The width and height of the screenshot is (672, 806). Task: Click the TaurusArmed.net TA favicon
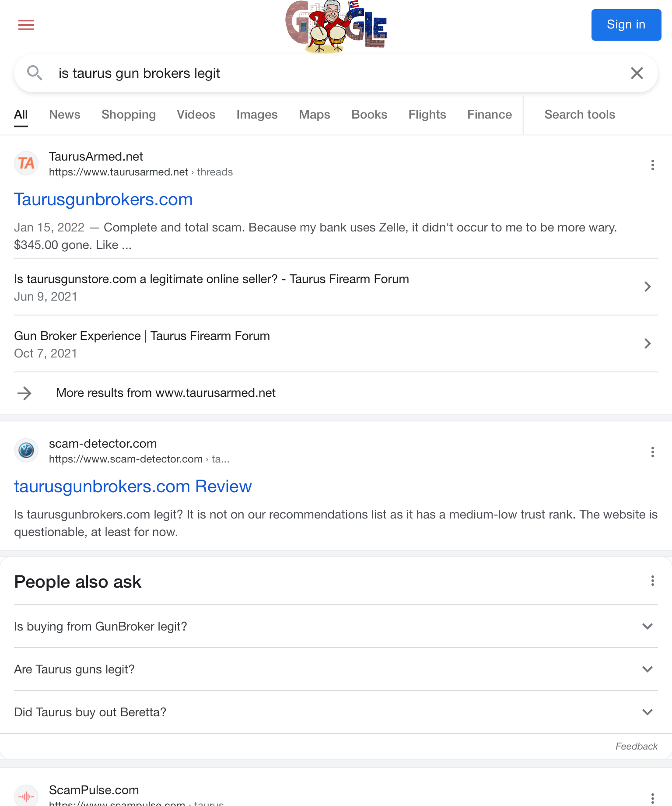pyautogui.click(x=26, y=163)
